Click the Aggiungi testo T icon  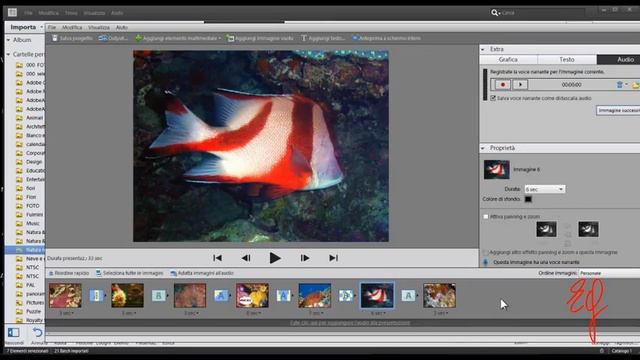click(304, 38)
